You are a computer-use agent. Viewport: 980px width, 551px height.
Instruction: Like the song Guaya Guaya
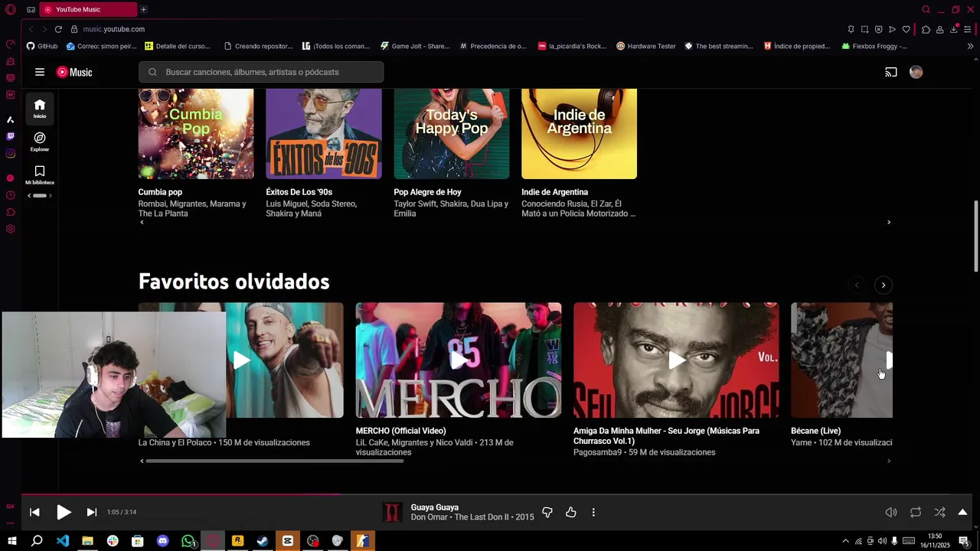pyautogui.click(x=571, y=512)
